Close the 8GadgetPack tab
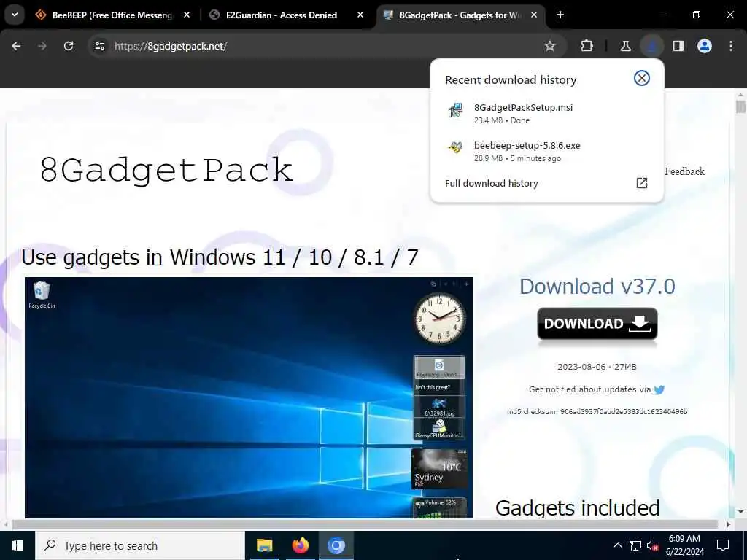 click(534, 15)
